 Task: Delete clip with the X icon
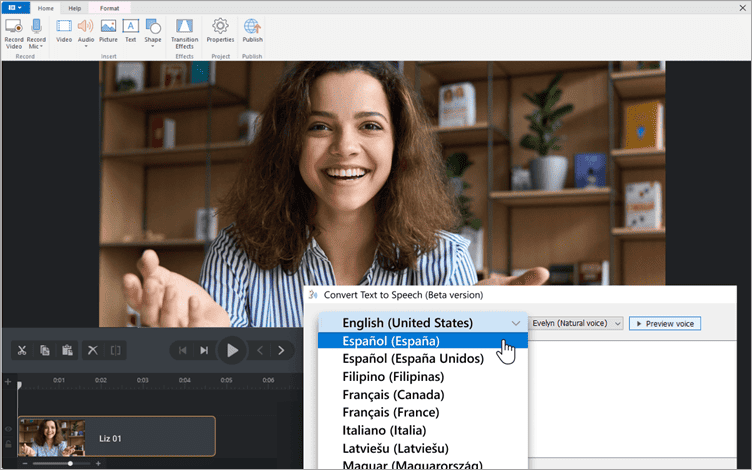93,350
